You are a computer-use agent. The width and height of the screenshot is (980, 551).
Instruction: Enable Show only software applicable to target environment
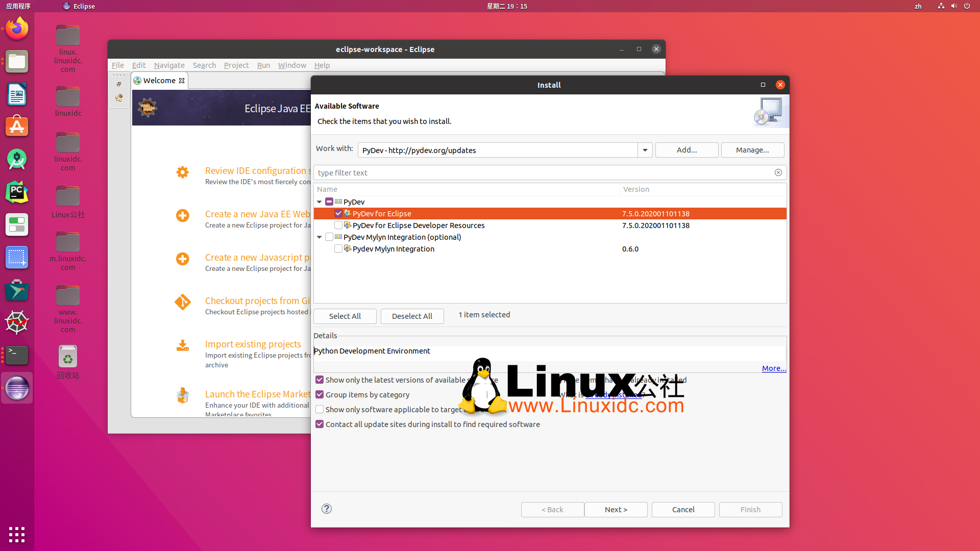click(x=320, y=409)
